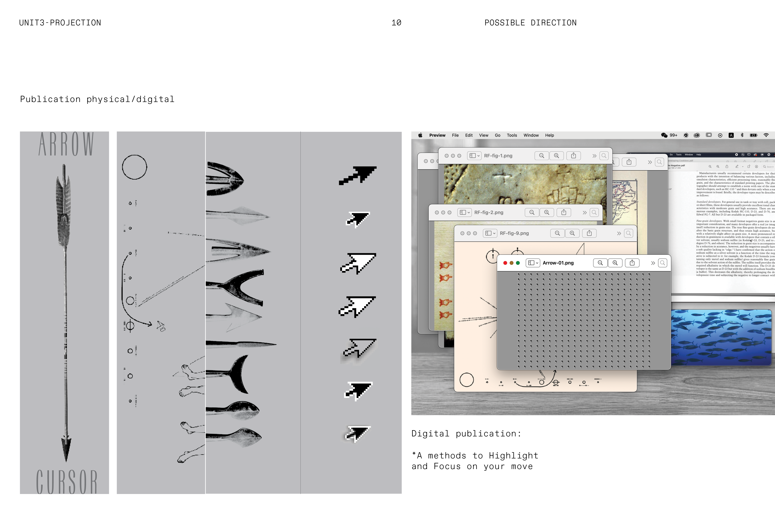
Task: Zoom out in the RF-fig-1.png window
Action: click(542, 156)
